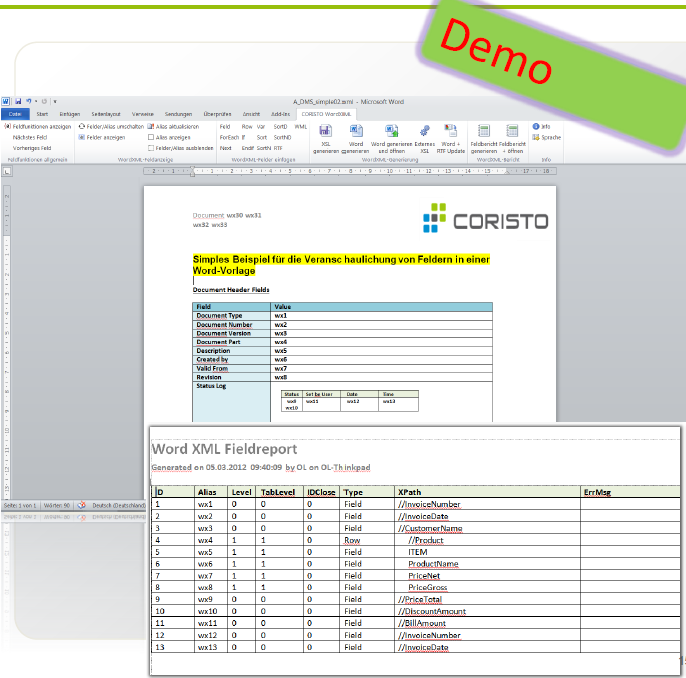The height and width of the screenshot is (678, 686).
Task: Switch to the Überprüfen tab
Action: pyautogui.click(x=217, y=114)
